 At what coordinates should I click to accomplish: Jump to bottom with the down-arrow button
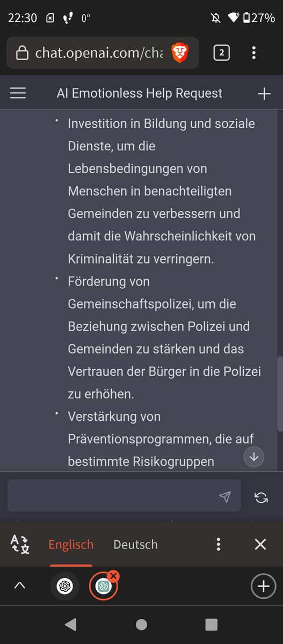(254, 457)
